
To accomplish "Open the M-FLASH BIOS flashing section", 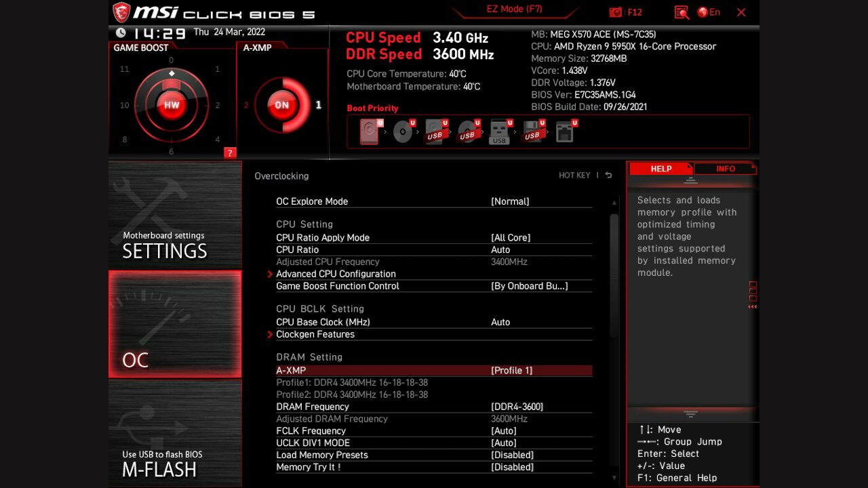I will point(175,433).
